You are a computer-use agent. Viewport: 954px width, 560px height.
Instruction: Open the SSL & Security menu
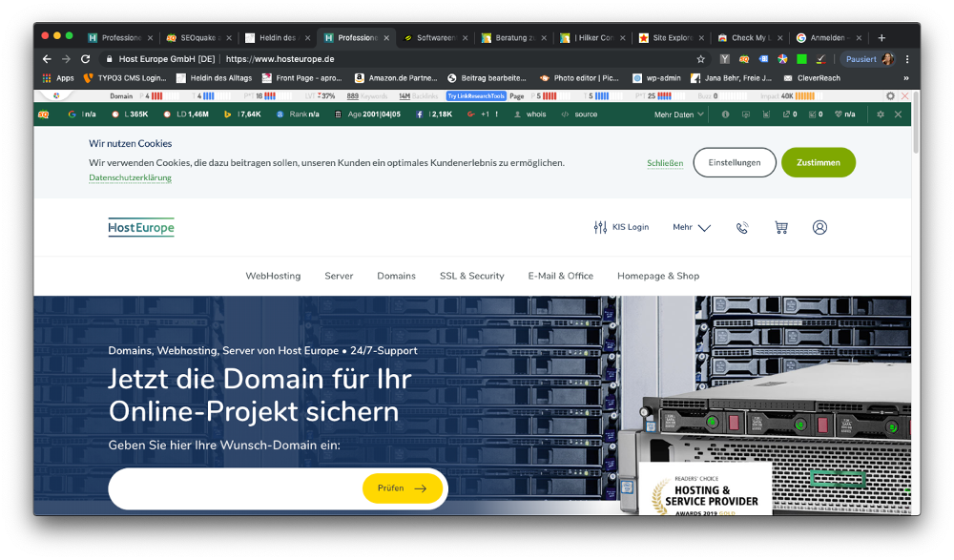pos(472,276)
